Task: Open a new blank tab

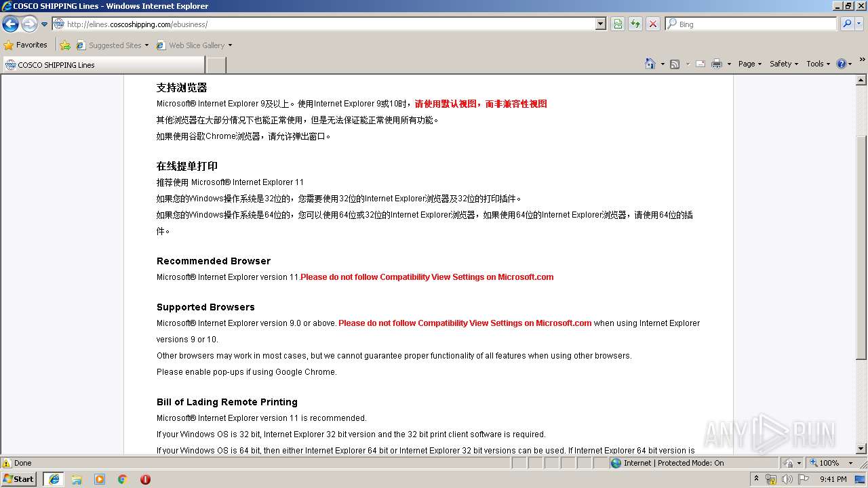Action: (x=216, y=65)
